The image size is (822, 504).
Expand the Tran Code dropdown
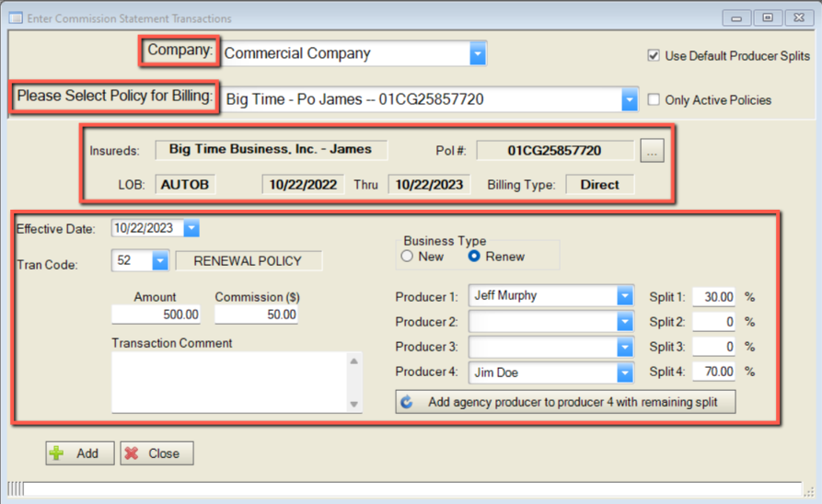click(x=159, y=261)
